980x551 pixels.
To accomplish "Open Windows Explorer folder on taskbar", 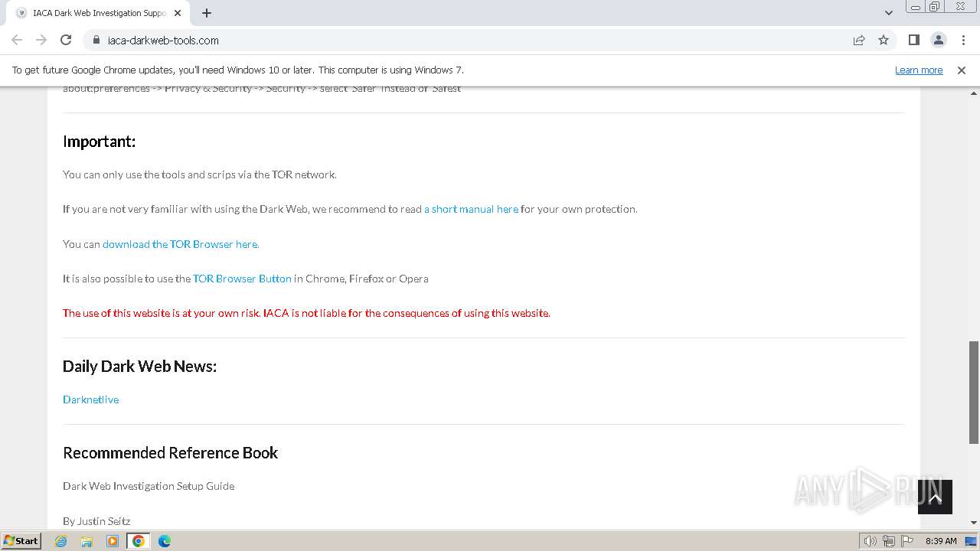I will (x=87, y=541).
